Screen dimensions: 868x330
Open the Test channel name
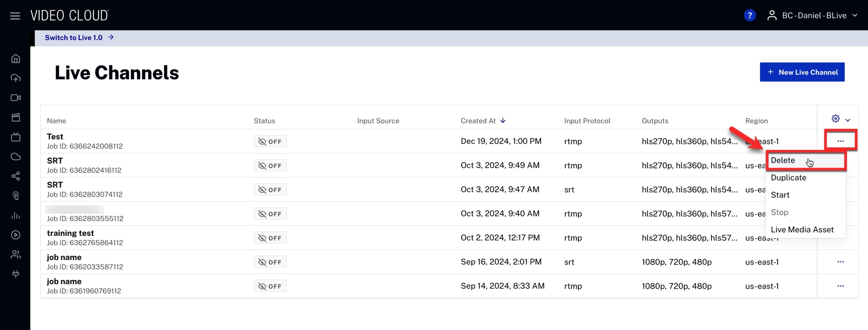pyautogui.click(x=55, y=137)
